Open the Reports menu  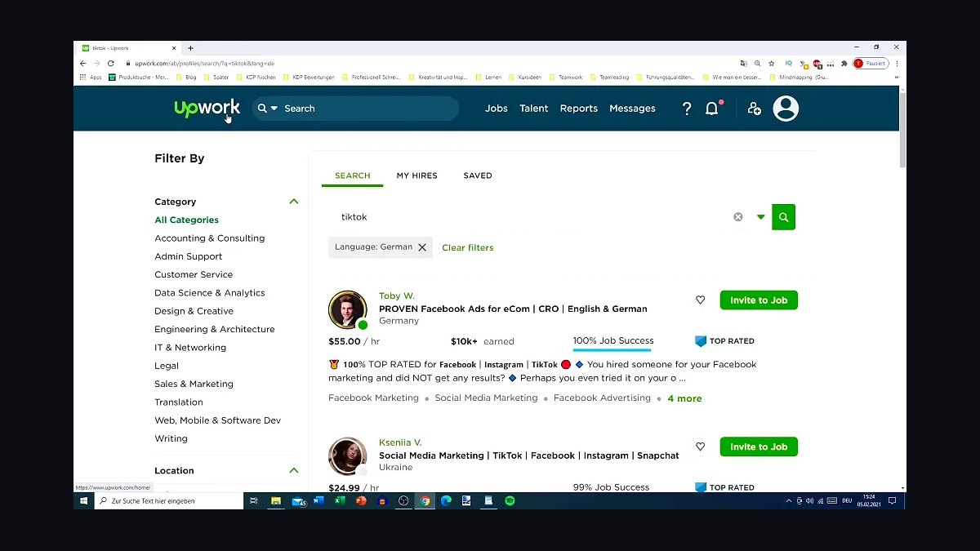(x=579, y=109)
